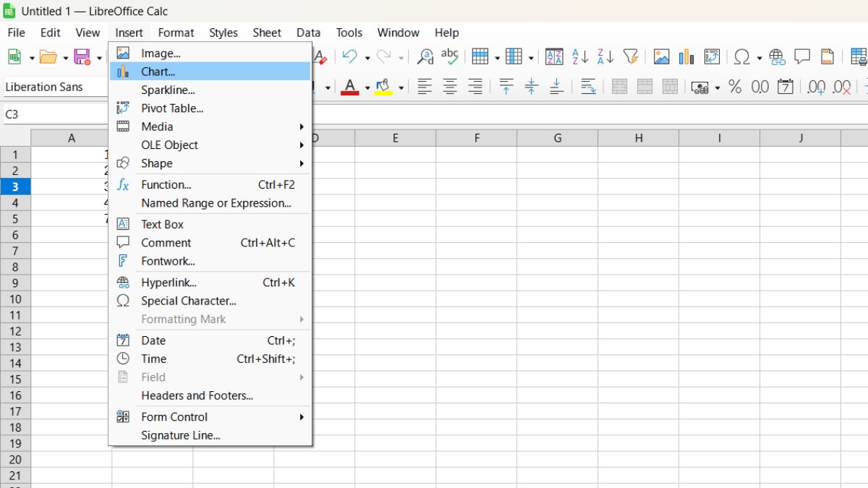Select Text Box menu entry

coord(210,224)
